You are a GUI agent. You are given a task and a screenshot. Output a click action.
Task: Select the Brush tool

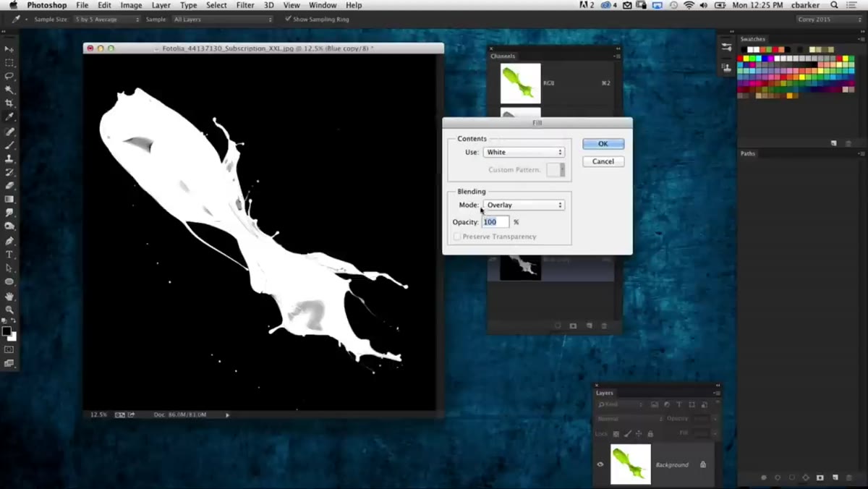pyautogui.click(x=9, y=145)
